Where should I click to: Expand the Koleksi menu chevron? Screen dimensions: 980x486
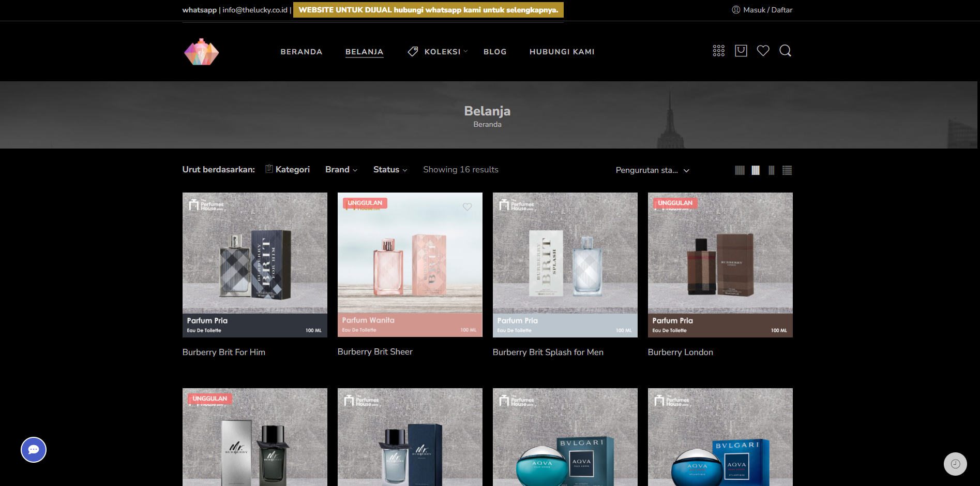[465, 51]
